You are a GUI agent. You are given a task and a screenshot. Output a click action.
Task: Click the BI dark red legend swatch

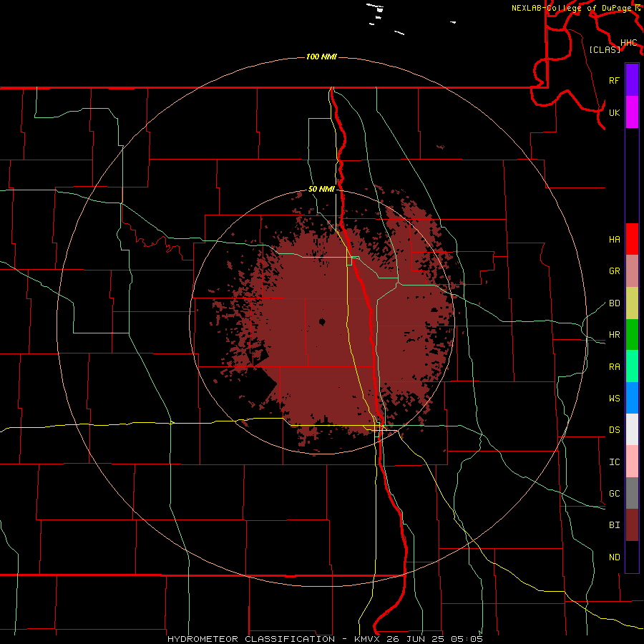pyautogui.click(x=632, y=525)
